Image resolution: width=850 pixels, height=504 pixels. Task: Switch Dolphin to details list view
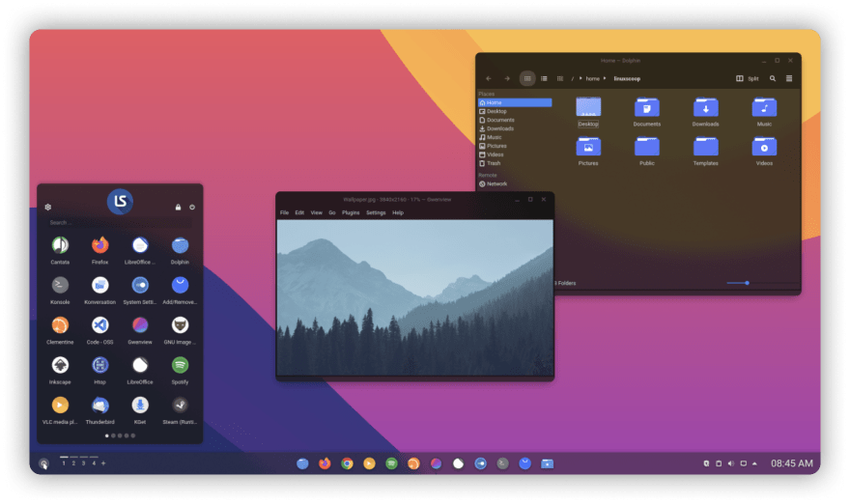[x=544, y=78]
